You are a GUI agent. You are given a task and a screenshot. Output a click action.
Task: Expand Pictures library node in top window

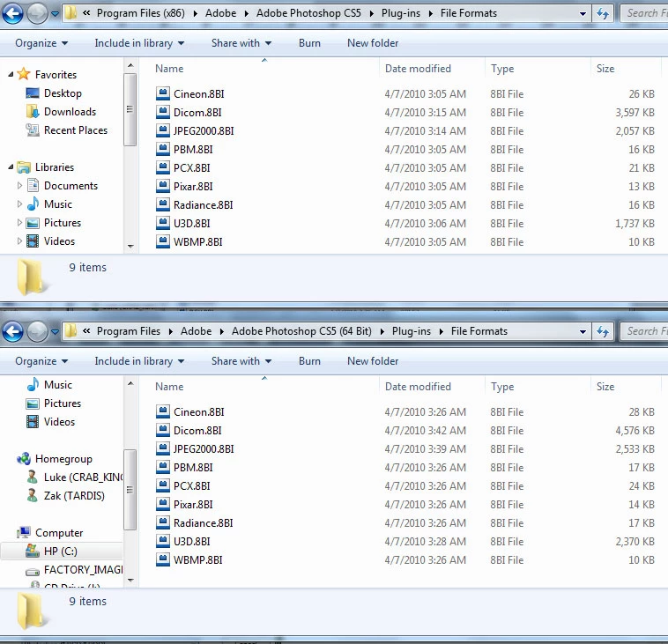coord(19,222)
